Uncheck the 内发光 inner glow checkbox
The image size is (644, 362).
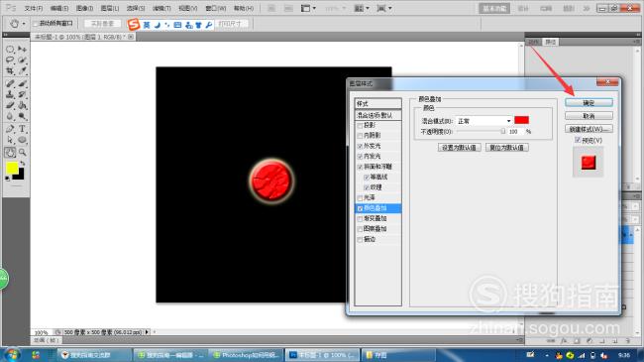click(360, 157)
